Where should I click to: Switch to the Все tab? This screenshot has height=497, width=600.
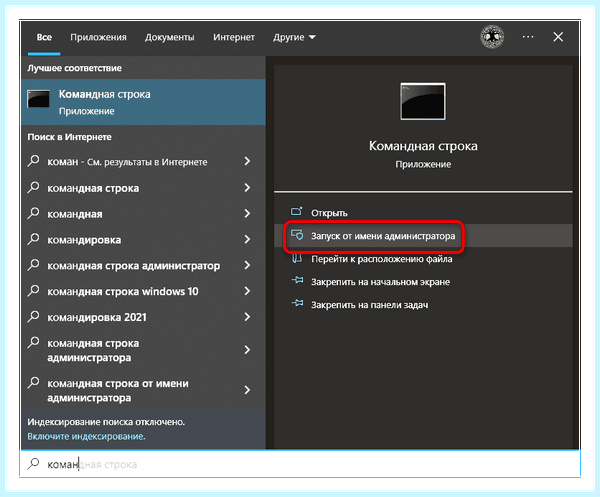click(x=44, y=37)
